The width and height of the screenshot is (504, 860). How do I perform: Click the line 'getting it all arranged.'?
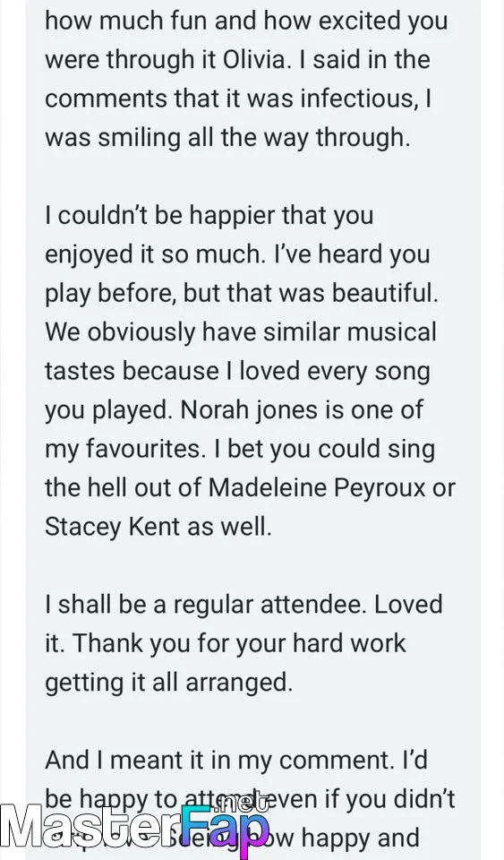(x=168, y=683)
